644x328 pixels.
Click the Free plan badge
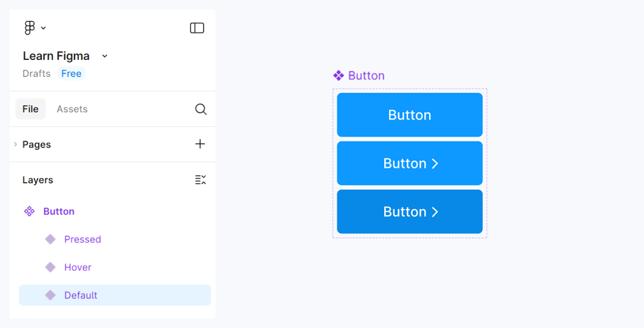click(71, 73)
